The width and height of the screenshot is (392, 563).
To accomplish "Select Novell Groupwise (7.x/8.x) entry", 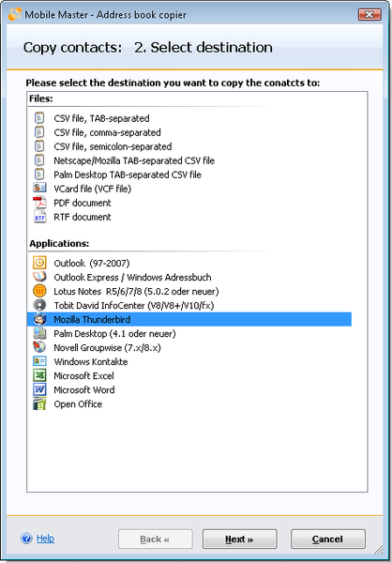I will [x=107, y=347].
